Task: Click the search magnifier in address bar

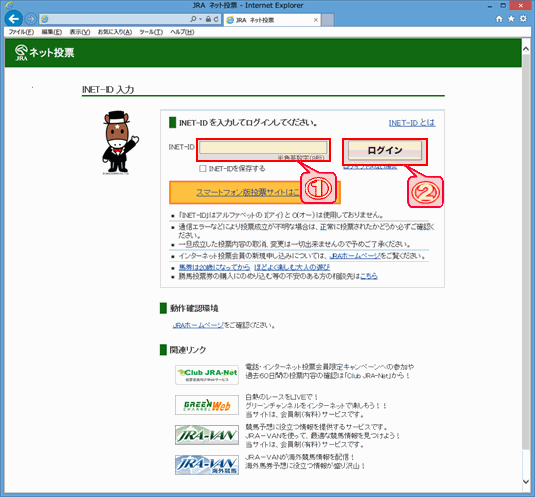Action: [193, 19]
